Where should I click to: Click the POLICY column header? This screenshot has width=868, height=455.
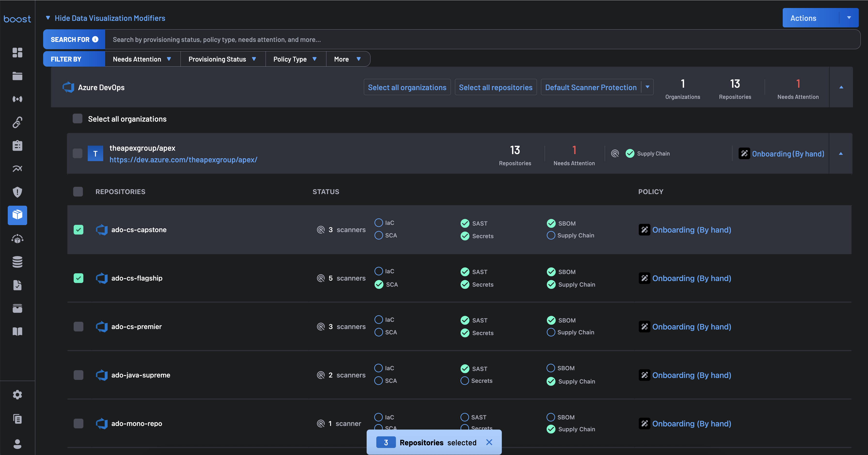coord(651,192)
